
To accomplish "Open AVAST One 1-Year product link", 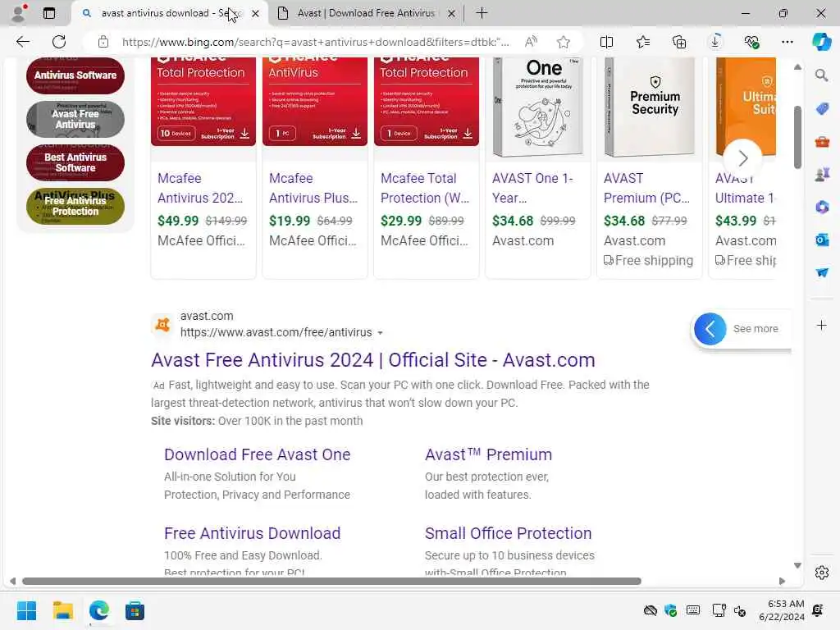I will [x=532, y=188].
